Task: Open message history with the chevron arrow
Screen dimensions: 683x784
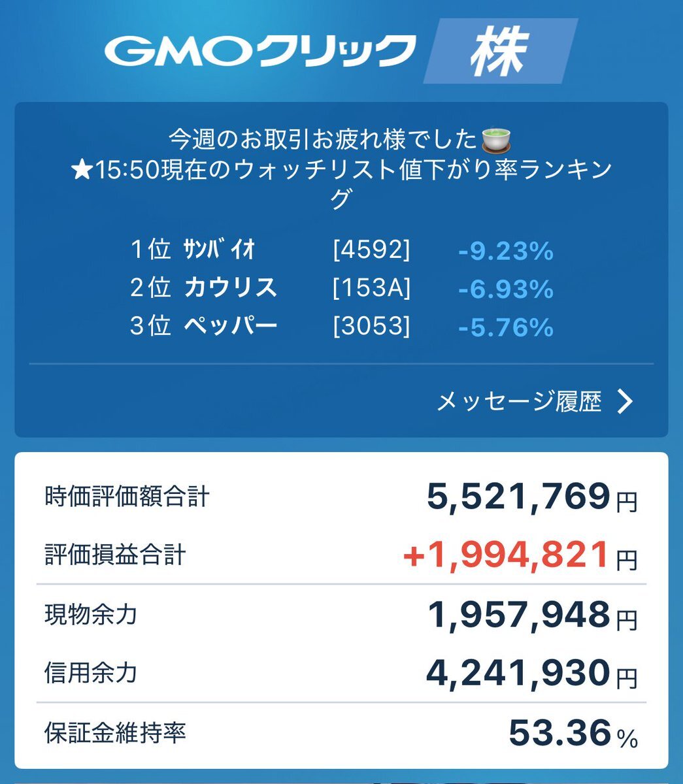Action: (625, 401)
